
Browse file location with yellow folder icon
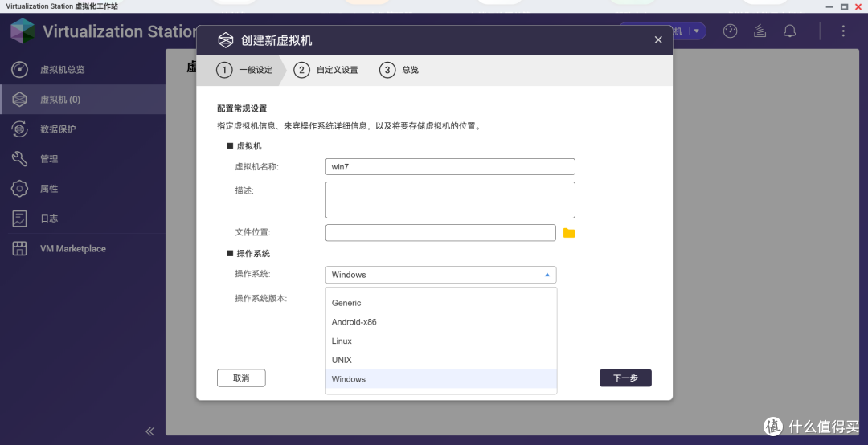point(569,233)
